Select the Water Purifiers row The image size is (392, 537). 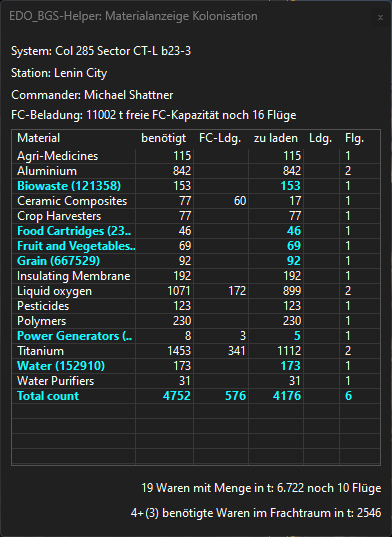tap(196, 381)
